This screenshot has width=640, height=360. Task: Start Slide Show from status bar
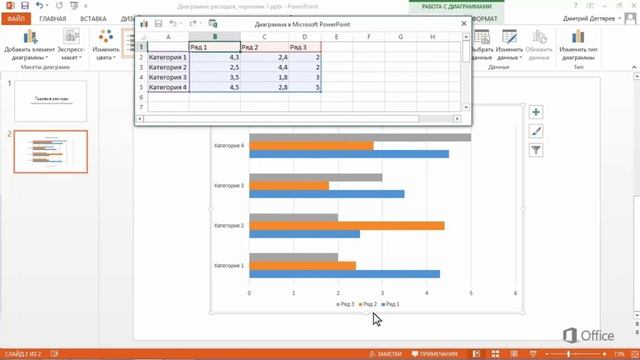pyautogui.click(x=533, y=354)
